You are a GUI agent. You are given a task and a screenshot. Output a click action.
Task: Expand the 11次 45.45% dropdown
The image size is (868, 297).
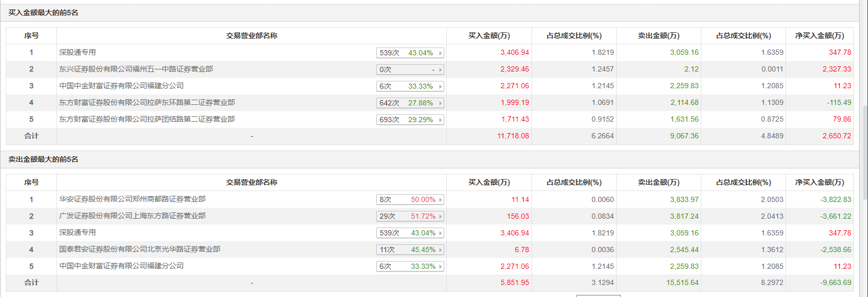click(410, 250)
